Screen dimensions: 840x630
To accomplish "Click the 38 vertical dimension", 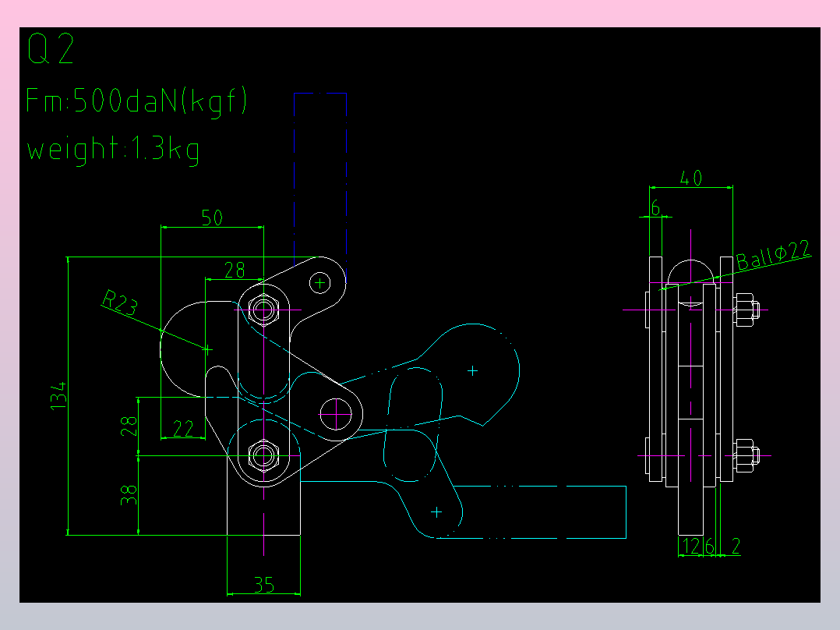I will tap(129, 495).
